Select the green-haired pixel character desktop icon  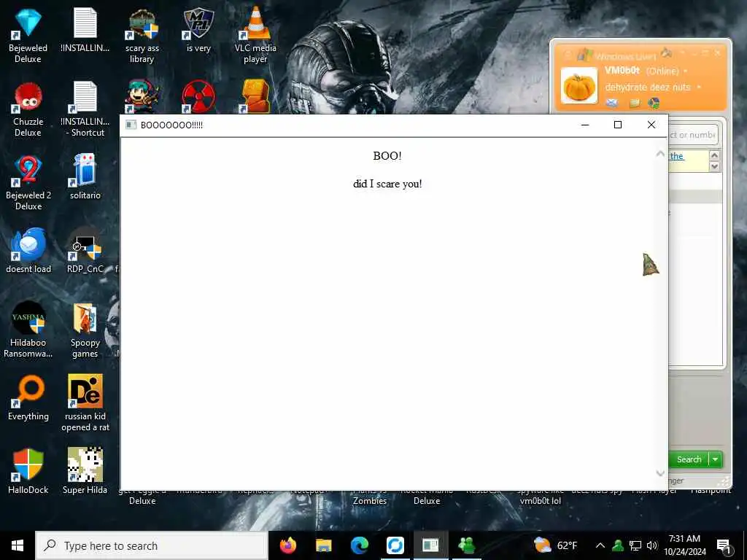(142, 97)
